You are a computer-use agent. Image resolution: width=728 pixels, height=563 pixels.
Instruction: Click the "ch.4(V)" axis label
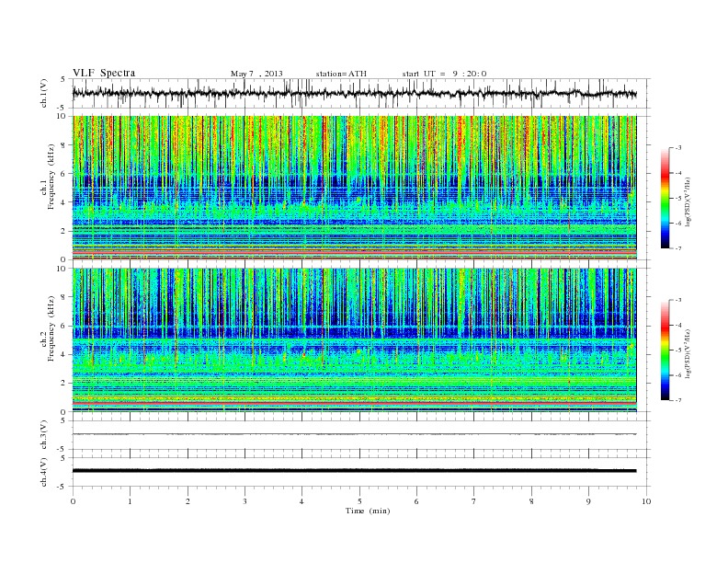point(44,472)
